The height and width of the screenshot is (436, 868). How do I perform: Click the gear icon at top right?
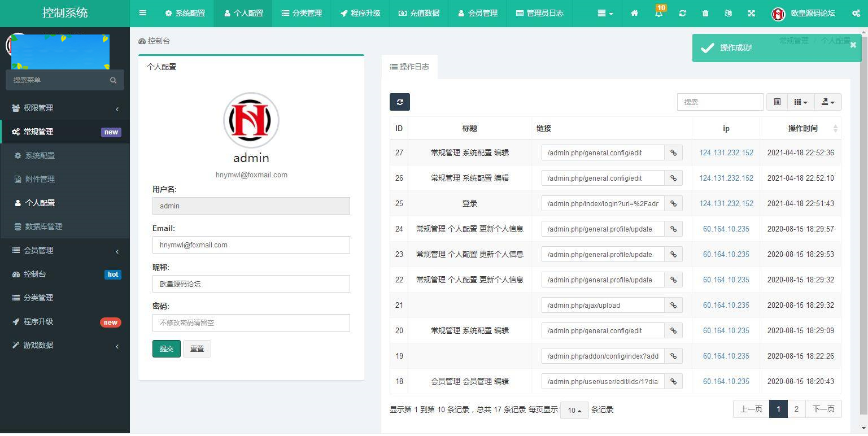(857, 13)
